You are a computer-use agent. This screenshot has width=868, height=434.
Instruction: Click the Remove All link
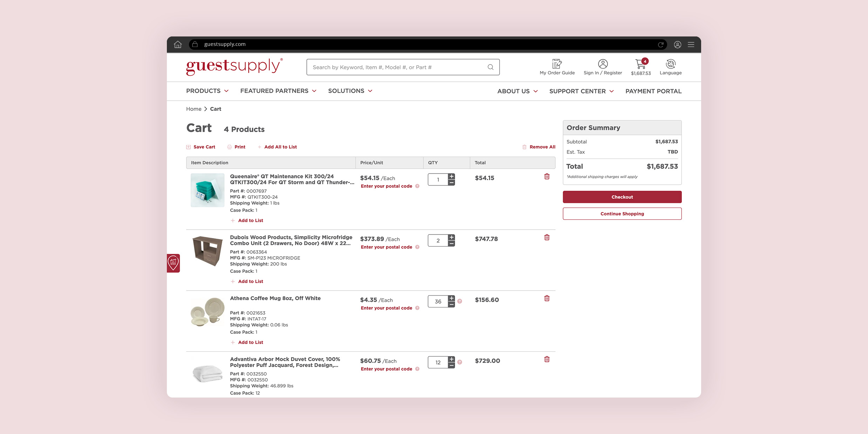(x=542, y=147)
